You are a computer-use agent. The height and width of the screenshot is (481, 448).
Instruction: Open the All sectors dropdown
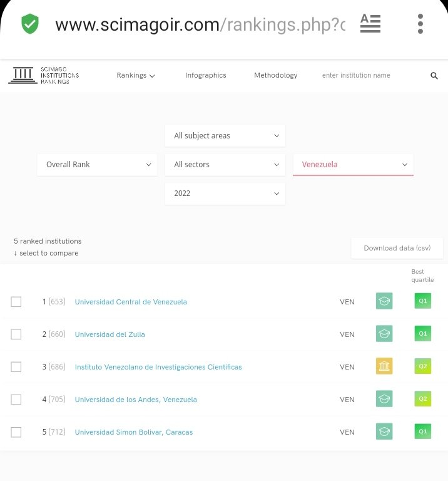point(225,165)
